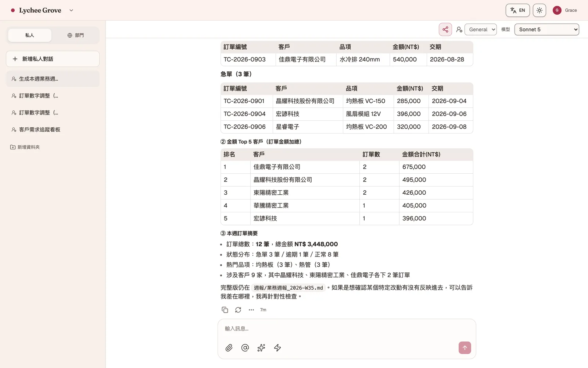The image size is (588, 368).
Task: Click 東陽精密工業 in the ranking table
Action: 271,192
